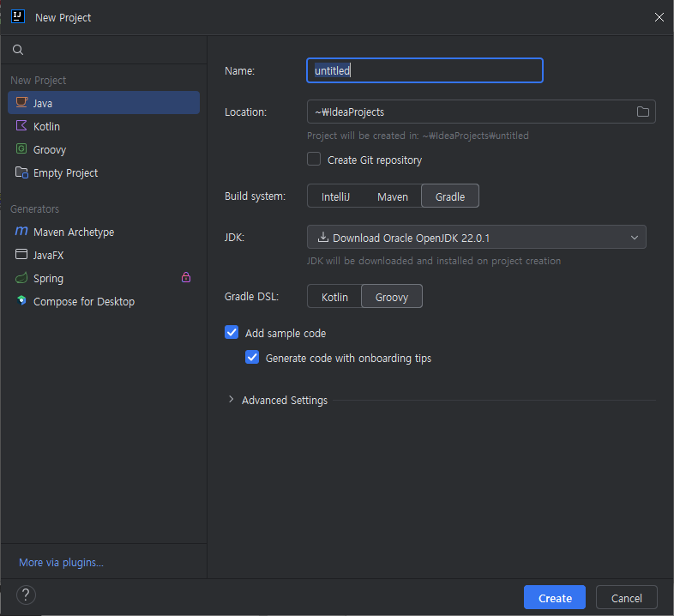Image resolution: width=674 pixels, height=616 pixels.
Task: Select Gradle build system
Action: (x=450, y=196)
